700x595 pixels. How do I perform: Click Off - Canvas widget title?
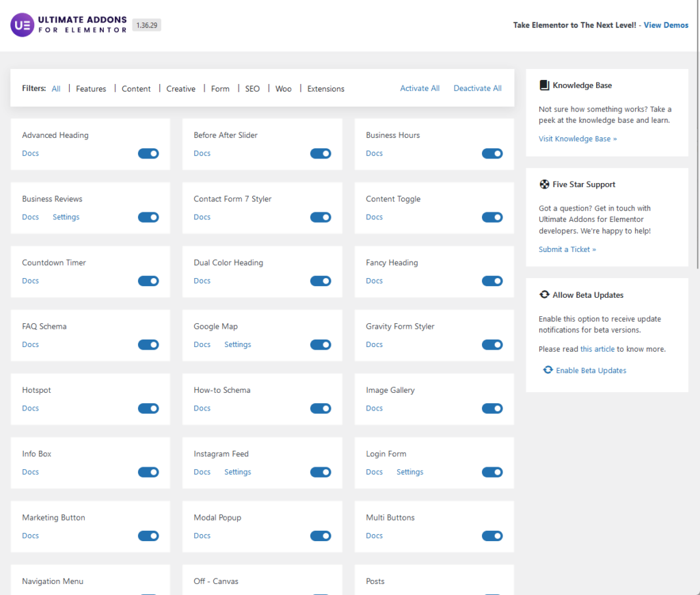[215, 581]
